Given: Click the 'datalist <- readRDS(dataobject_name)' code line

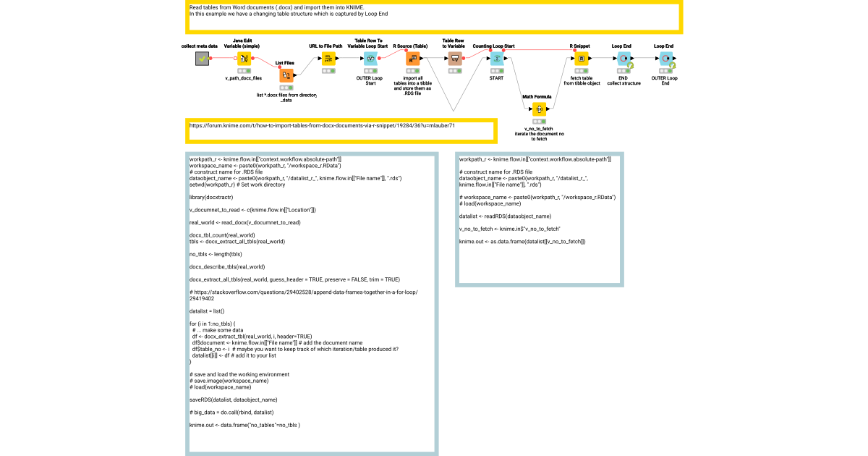Looking at the screenshot, I should click(505, 216).
